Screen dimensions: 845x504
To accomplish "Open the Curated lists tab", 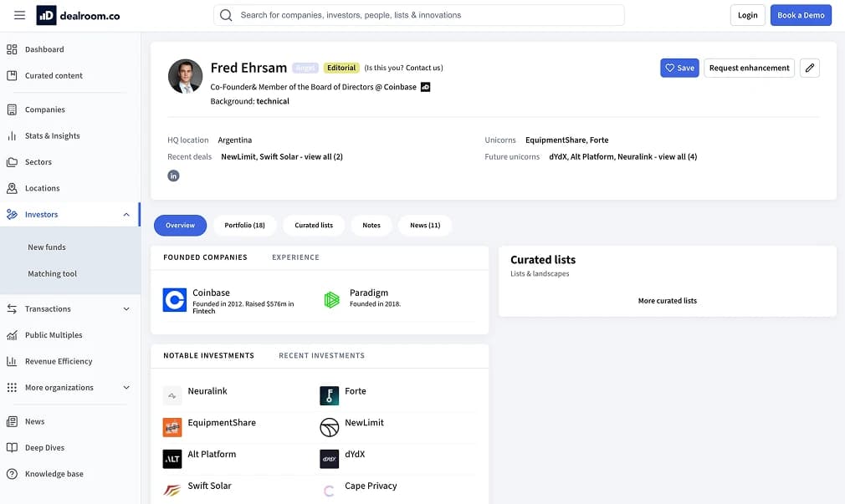I will pyautogui.click(x=314, y=226).
